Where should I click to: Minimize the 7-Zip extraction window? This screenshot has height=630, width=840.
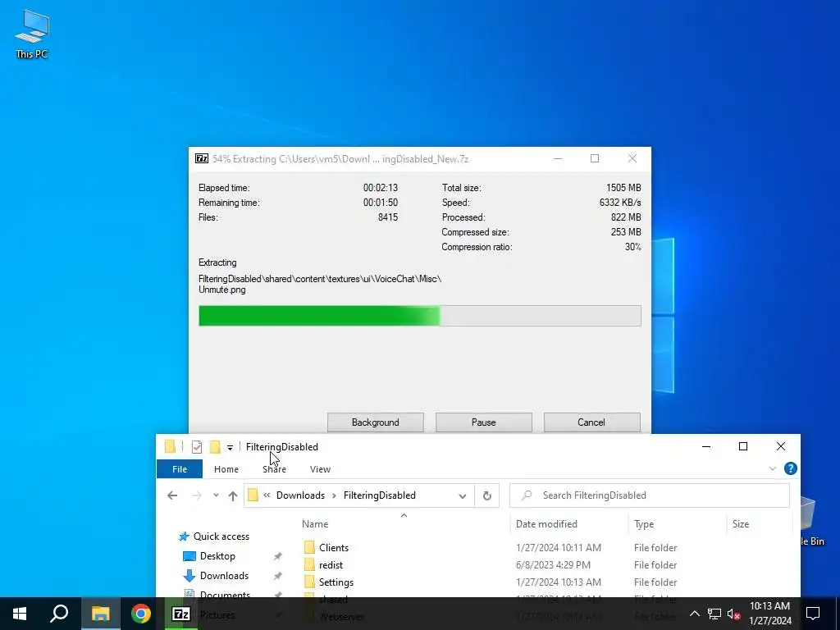point(558,158)
